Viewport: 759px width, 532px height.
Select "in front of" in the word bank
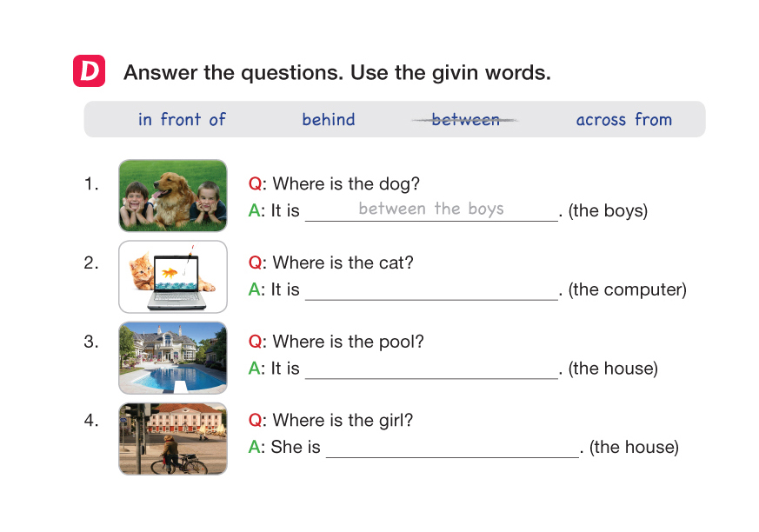pyautogui.click(x=182, y=120)
